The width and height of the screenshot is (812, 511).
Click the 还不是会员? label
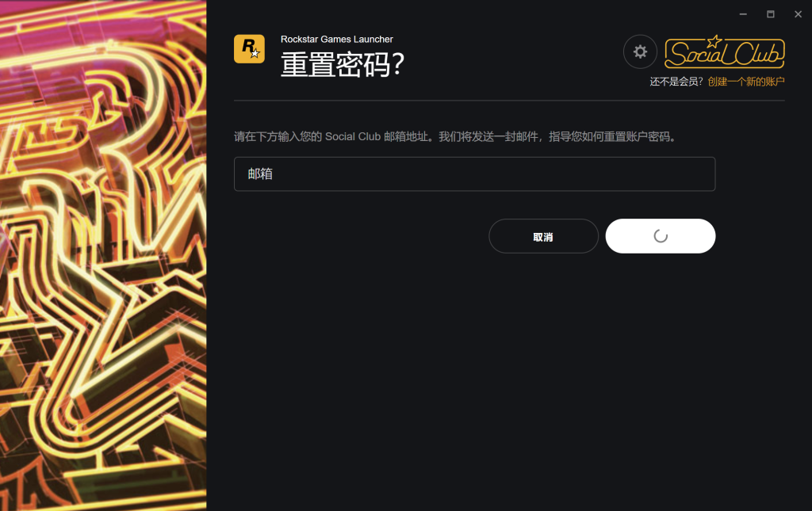[x=676, y=82]
